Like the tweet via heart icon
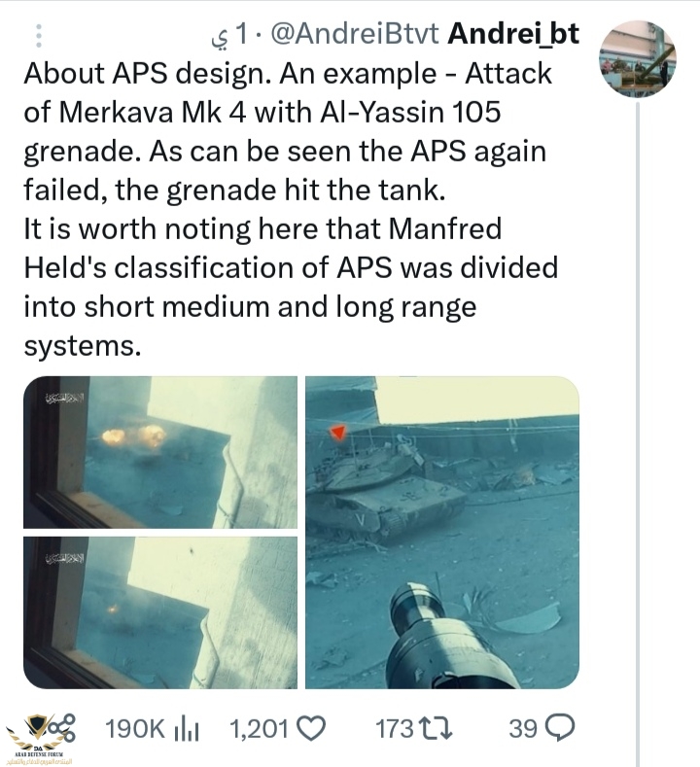 click(312, 729)
